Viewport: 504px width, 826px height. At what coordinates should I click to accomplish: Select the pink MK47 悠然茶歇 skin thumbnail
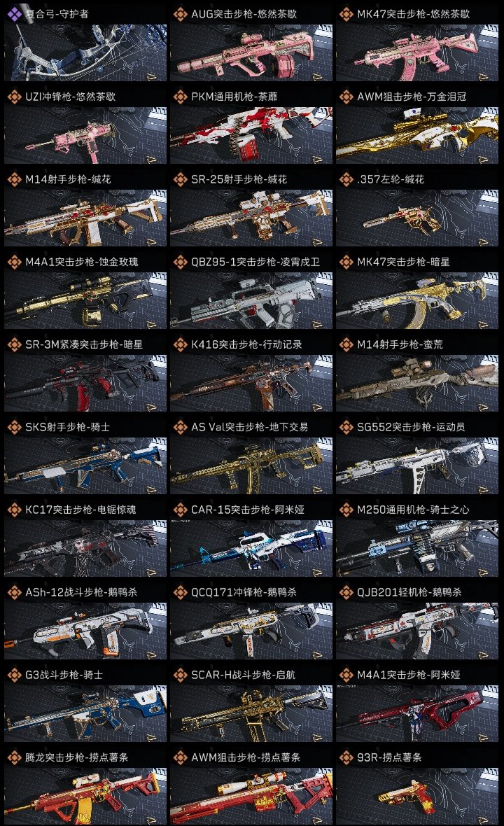pos(417,52)
